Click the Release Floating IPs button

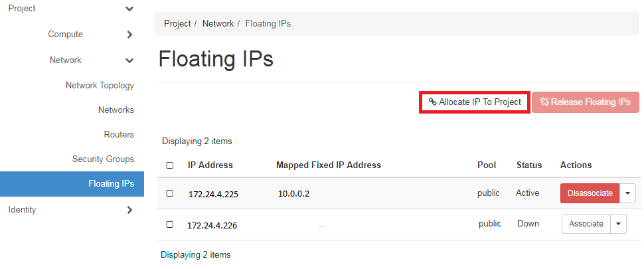586,102
